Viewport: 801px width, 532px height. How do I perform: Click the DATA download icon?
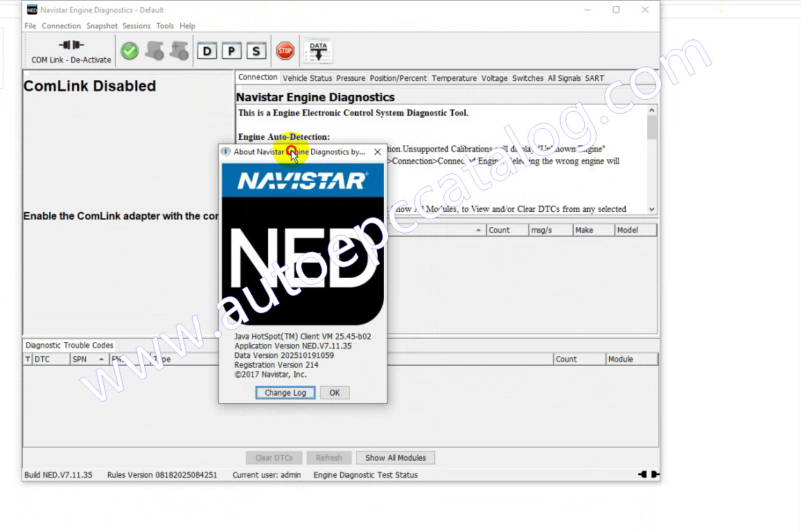click(x=318, y=51)
